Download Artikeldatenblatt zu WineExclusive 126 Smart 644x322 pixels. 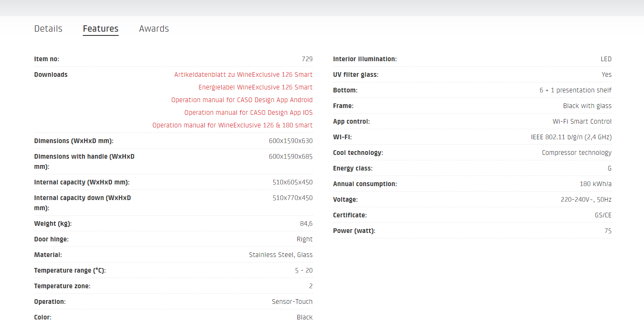tap(243, 75)
